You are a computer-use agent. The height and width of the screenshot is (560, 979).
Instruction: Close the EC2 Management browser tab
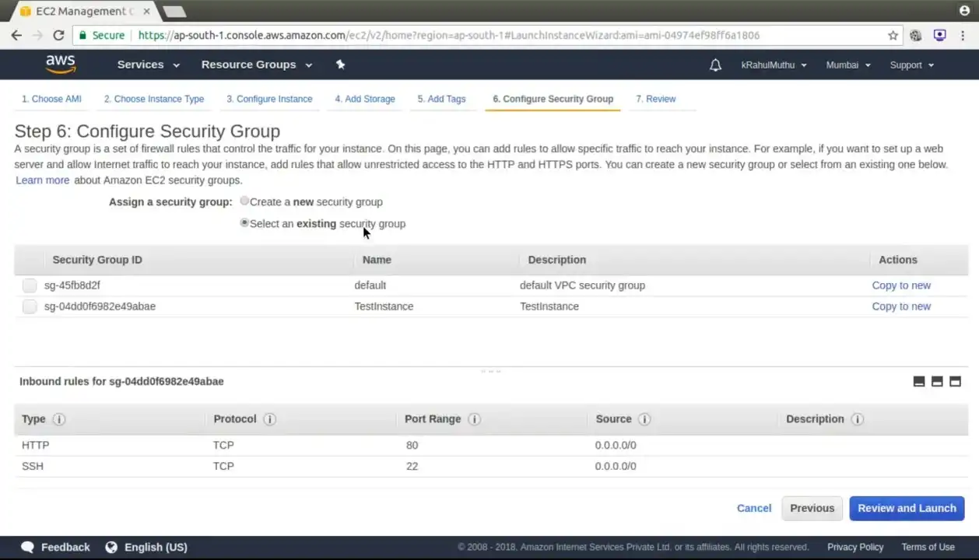point(146,12)
